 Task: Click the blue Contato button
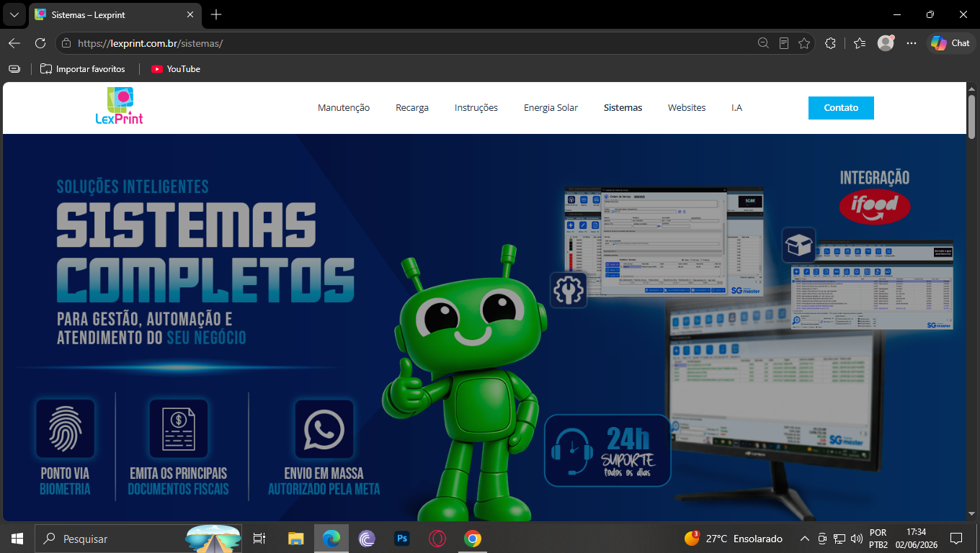pos(841,108)
